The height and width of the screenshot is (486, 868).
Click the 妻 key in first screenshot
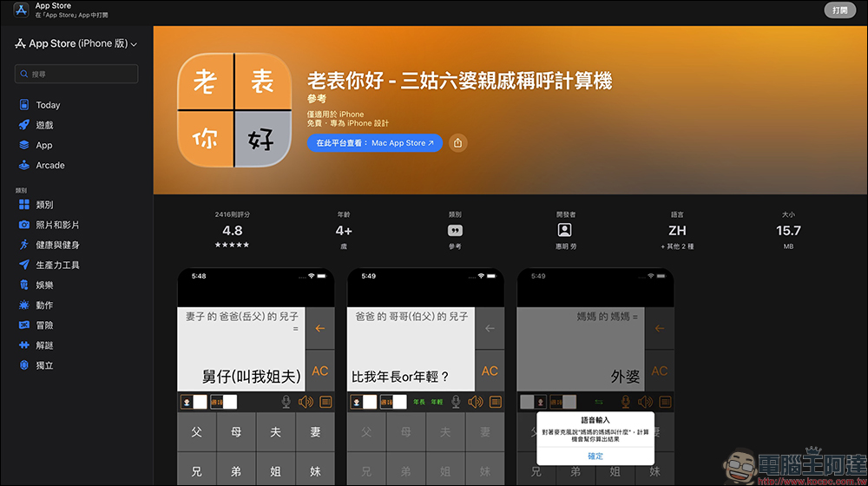point(316,431)
